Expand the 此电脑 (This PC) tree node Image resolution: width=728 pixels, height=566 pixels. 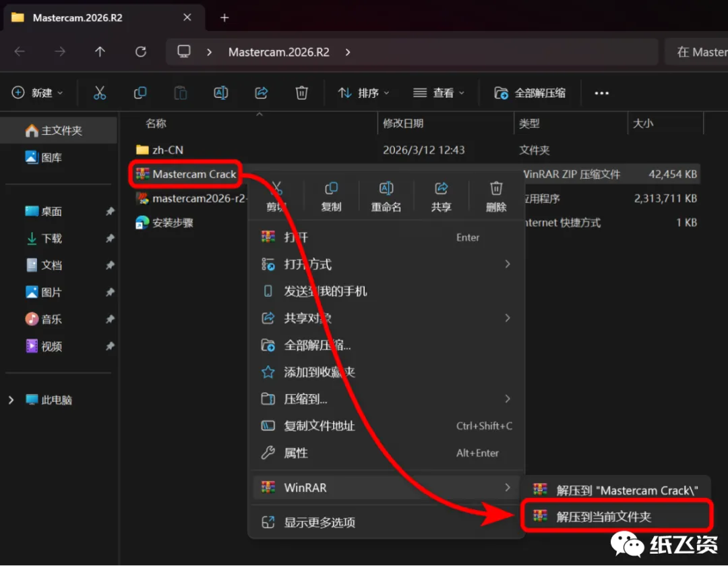(11, 399)
